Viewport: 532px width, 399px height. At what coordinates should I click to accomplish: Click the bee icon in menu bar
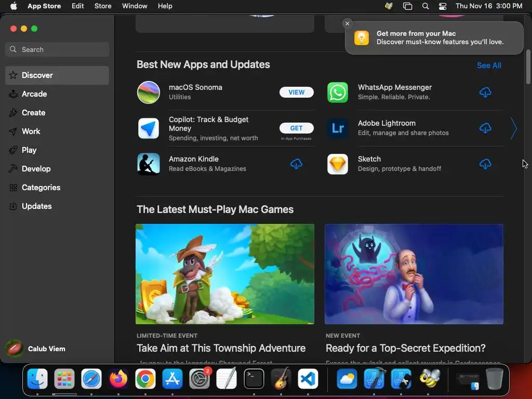[389, 6]
